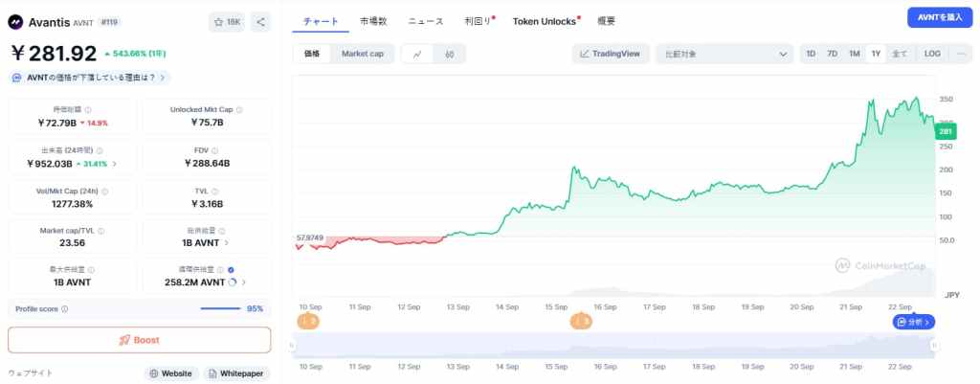The height and width of the screenshot is (384, 980).
Task: Set chart range to 1D
Action: tap(811, 54)
